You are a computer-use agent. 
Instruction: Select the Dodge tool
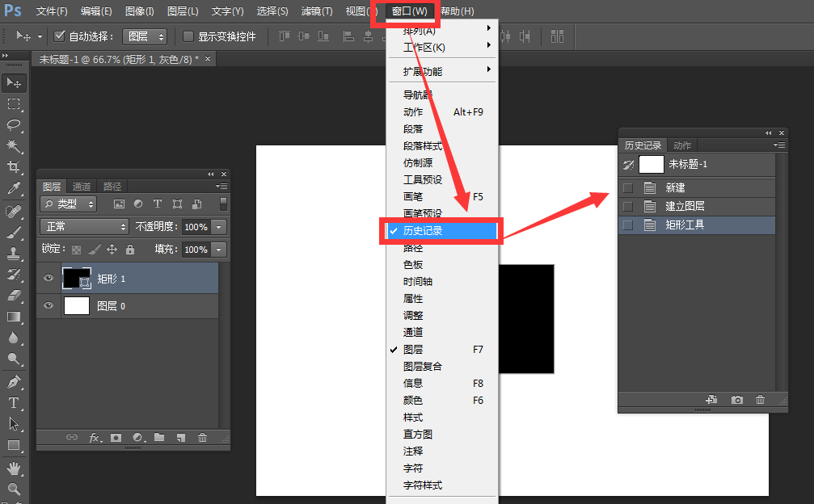(x=14, y=359)
